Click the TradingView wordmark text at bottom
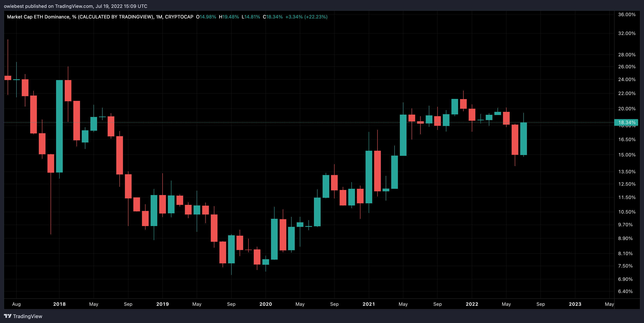This screenshot has height=323, width=644. (27, 316)
